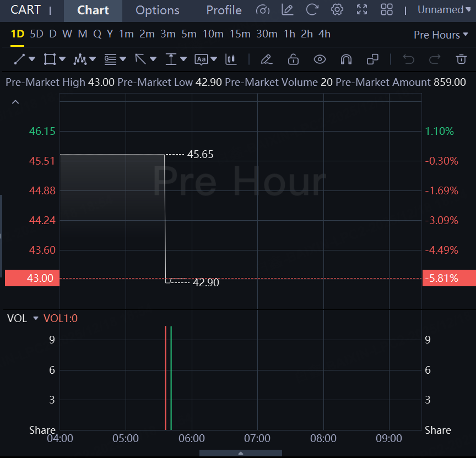Expand the rectangle tool dropdown arrow

(62, 59)
